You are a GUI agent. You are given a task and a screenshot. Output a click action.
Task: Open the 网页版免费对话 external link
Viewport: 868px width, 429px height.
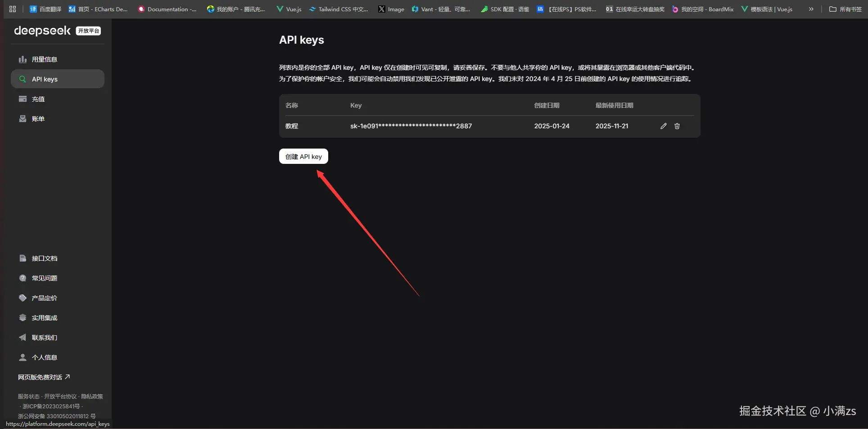click(44, 377)
